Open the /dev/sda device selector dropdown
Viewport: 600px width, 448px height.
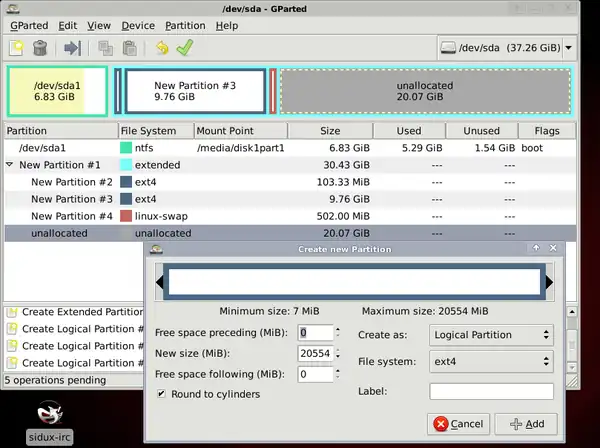pos(506,47)
